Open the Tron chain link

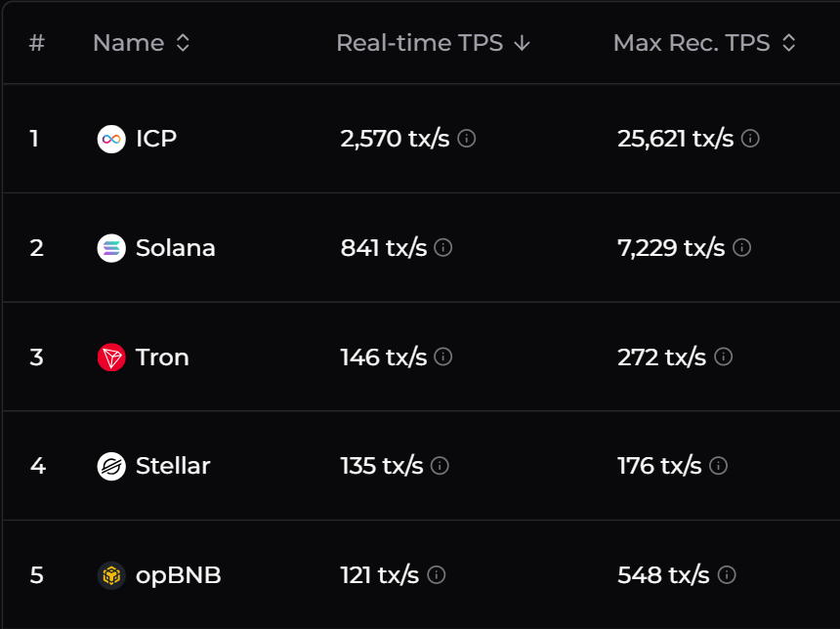[x=162, y=357]
